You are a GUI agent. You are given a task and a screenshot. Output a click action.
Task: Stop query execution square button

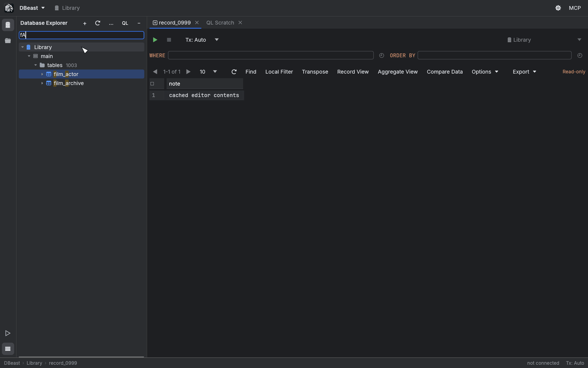coord(169,40)
